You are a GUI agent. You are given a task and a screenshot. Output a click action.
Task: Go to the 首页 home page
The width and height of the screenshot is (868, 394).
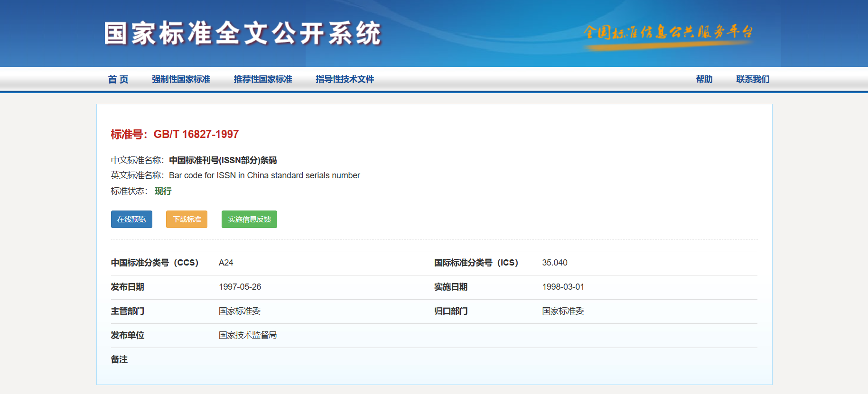point(118,79)
